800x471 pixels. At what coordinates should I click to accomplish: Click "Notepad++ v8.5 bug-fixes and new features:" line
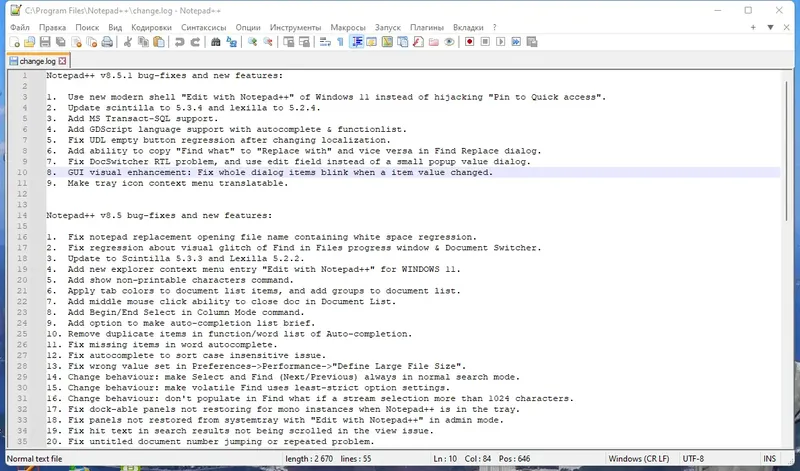click(159, 215)
